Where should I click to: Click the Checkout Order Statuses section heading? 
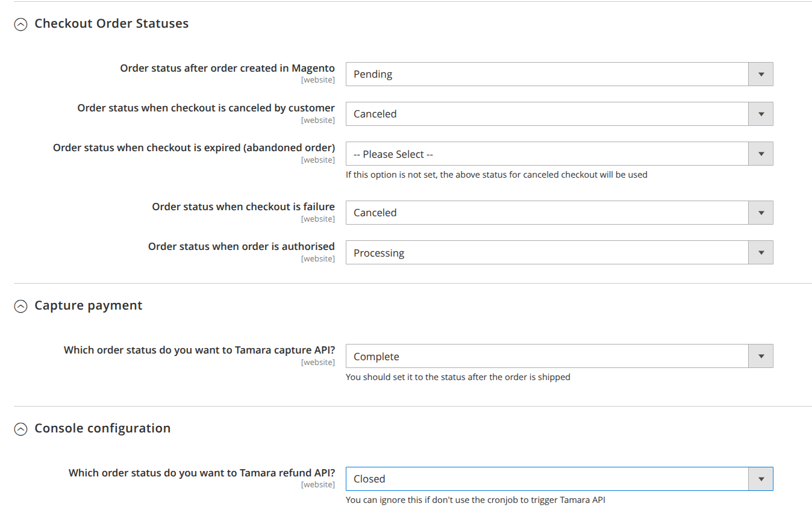(x=111, y=23)
